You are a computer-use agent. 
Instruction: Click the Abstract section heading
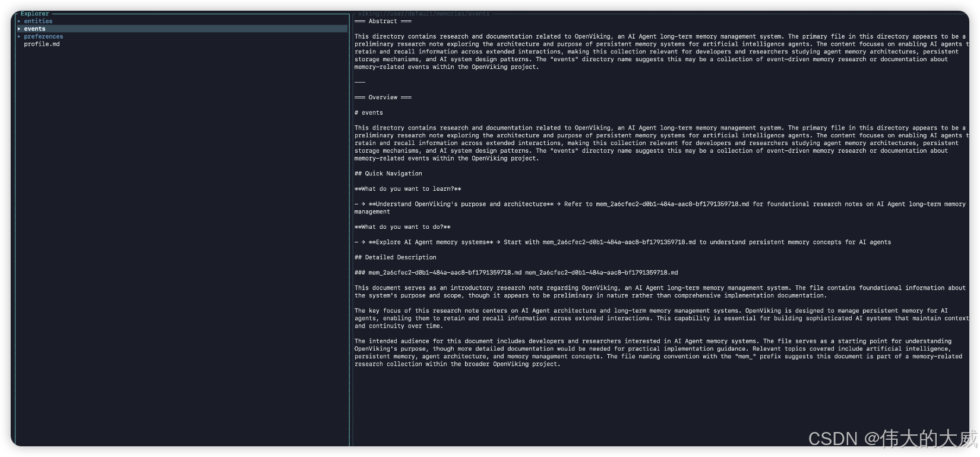coord(382,21)
